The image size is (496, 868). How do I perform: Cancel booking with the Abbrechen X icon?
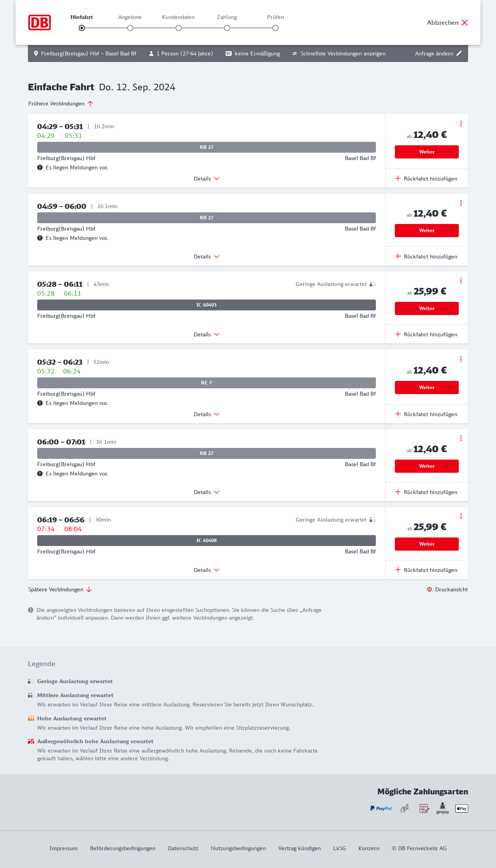click(465, 22)
